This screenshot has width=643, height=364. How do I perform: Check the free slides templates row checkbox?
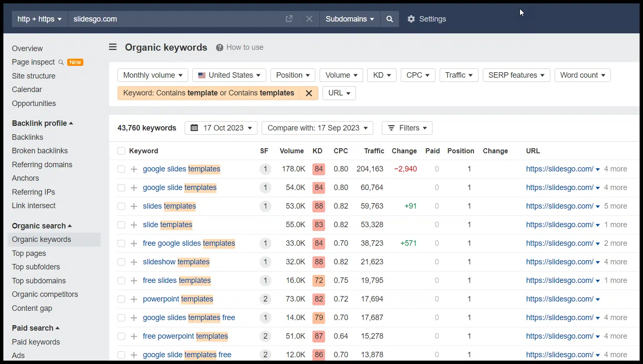point(121,280)
